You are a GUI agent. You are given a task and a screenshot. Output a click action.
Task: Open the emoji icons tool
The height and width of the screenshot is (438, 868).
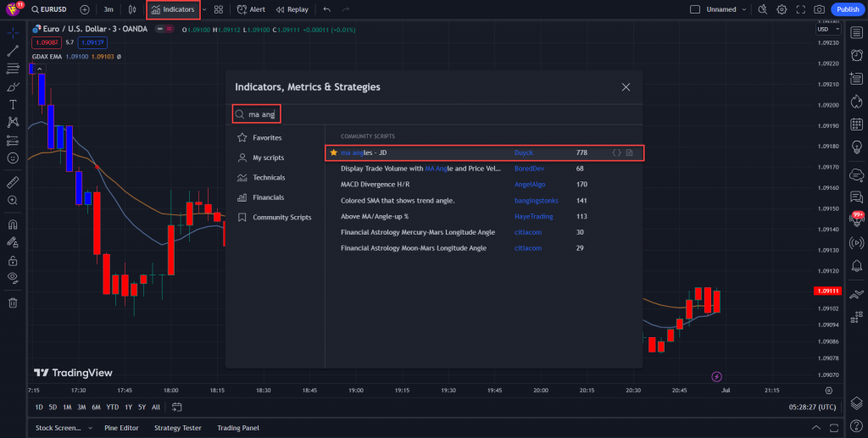tap(13, 158)
